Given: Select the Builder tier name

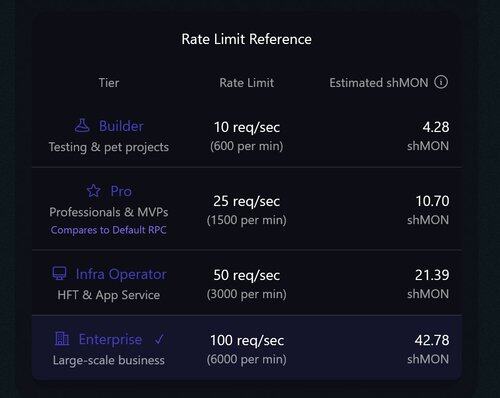Looking at the screenshot, I should (x=121, y=126).
